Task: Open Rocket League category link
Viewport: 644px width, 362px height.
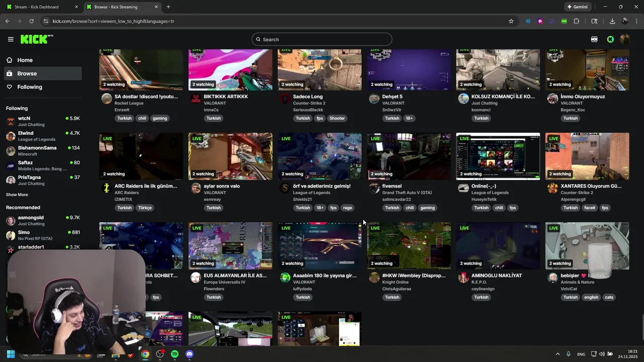Action: click(x=129, y=103)
